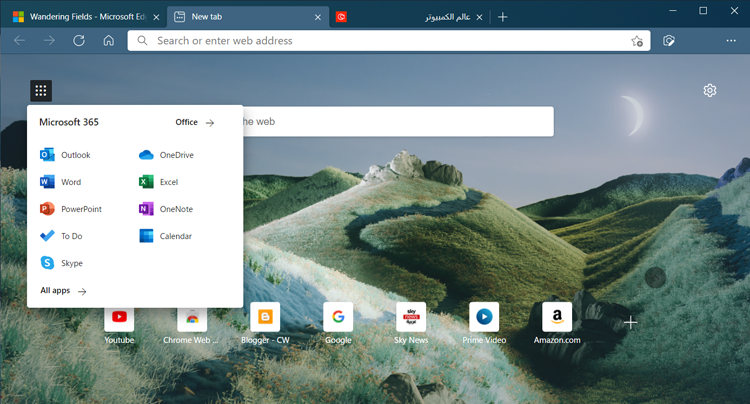Image resolution: width=750 pixels, height=404 pixels.
Task: Open PowerPoint in the apps list
Action: click(71, 209)
